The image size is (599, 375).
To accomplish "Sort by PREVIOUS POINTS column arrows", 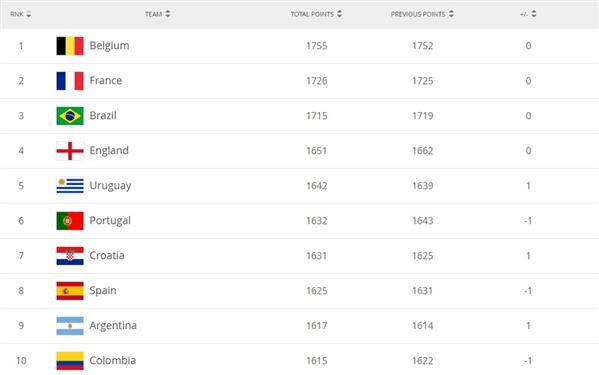I will pyautogui.click(x=451, y=14).
